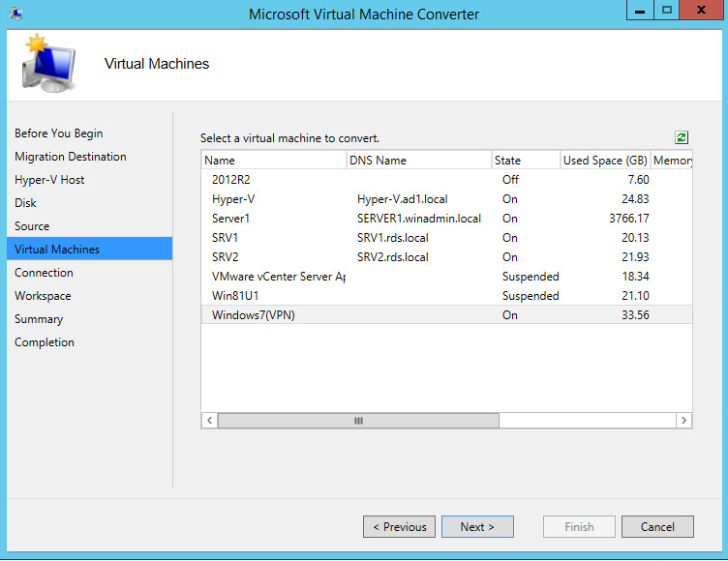728x561 pixels.
Task: Click the SRV1.rds.local DNS name
Action: point(392,238)
